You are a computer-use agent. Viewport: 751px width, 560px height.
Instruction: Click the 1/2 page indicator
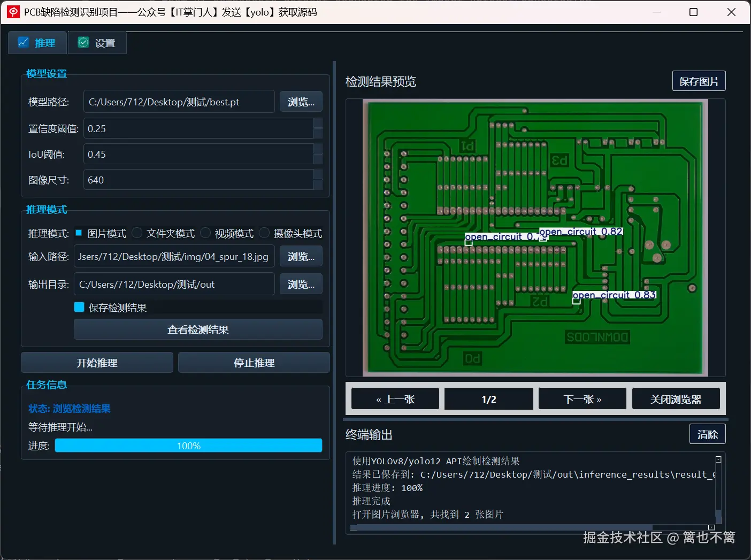point(489,399)
